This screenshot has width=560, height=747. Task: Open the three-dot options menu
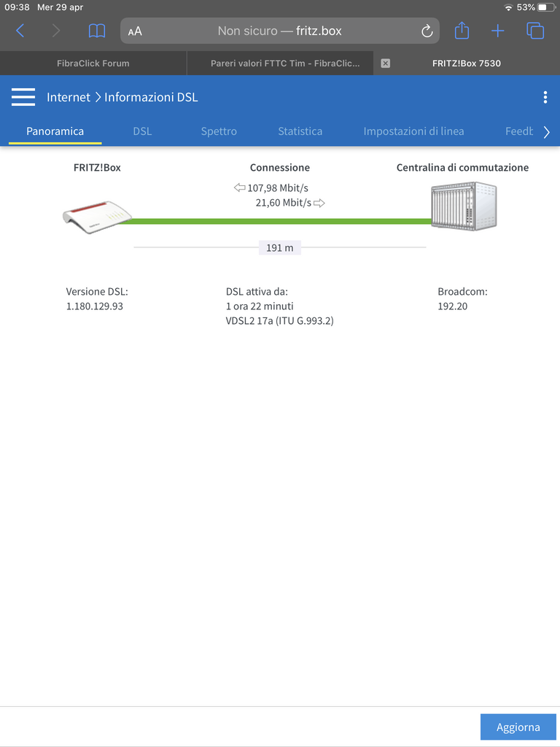point(545,97)
